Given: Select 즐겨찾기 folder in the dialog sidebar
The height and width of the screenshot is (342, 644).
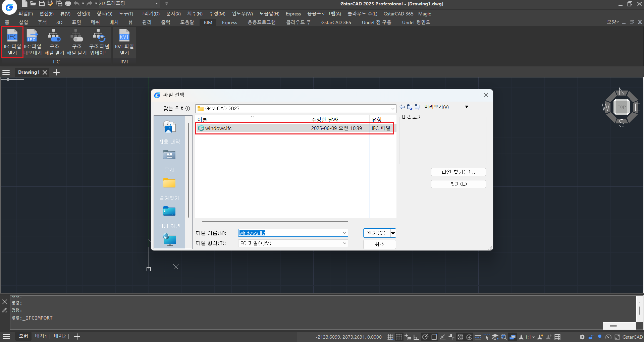Looking at the screenshot, I should click(x=169, y=189).
